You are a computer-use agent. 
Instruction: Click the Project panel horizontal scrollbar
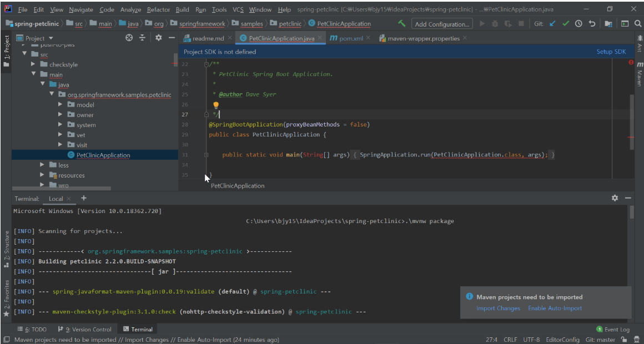(62, 189)
